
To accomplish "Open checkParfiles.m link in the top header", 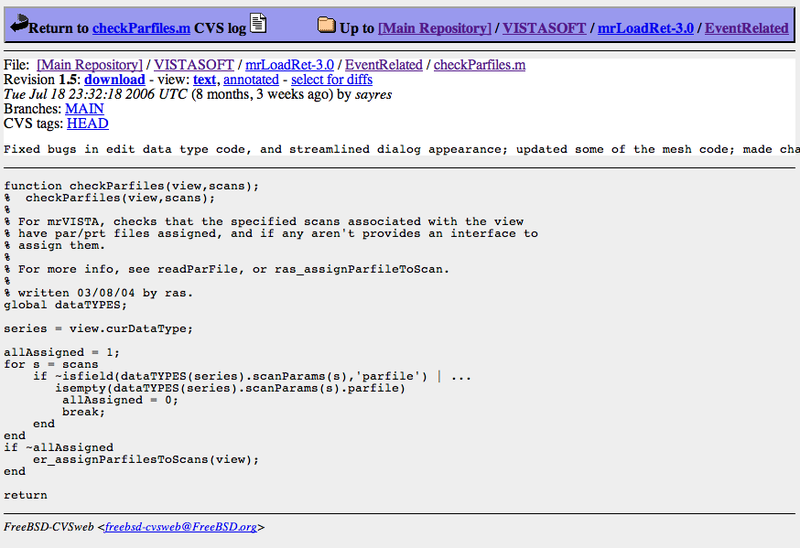I will (141, 29).
